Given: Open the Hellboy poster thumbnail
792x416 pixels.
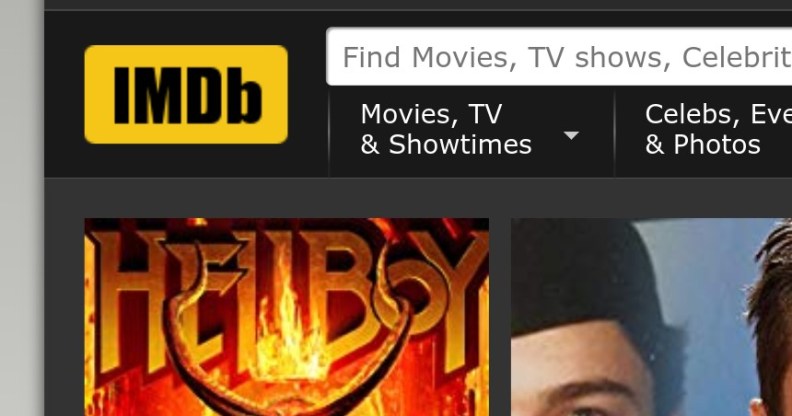Looking at the screenshot, I should [286, 317].
